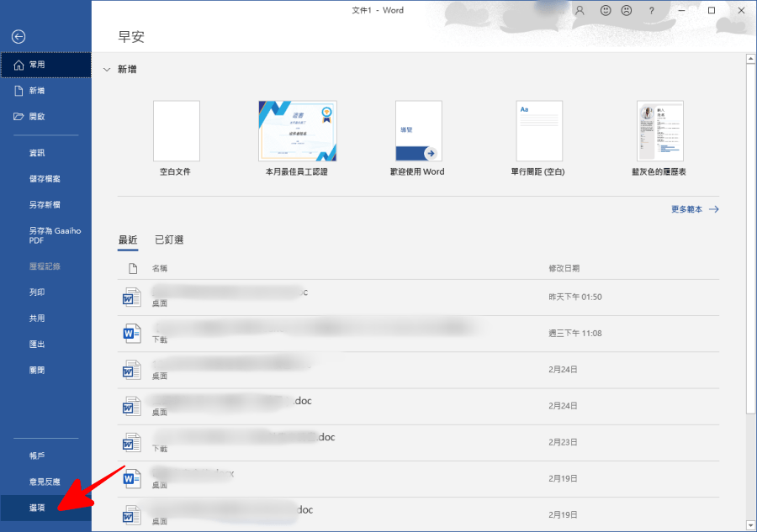This screenshot has height=532, width=757.
Task: Click the question mark help icon
Action: pos(651,10)
